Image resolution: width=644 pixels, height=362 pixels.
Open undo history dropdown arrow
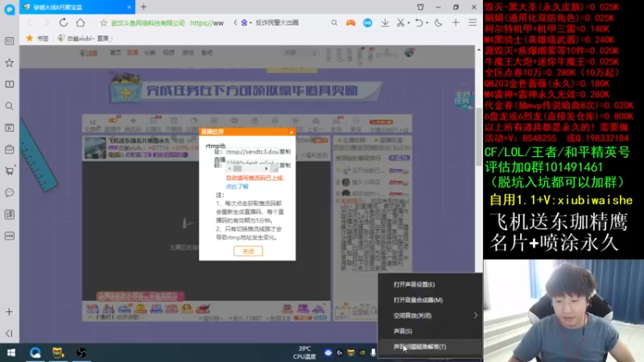click(x=427, y=23)
